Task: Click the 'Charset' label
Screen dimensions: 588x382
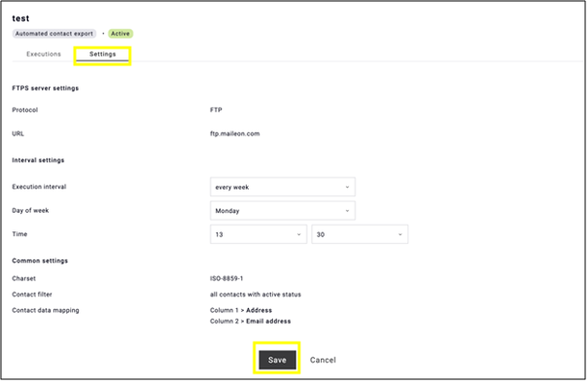Action: tap(23, 278)
